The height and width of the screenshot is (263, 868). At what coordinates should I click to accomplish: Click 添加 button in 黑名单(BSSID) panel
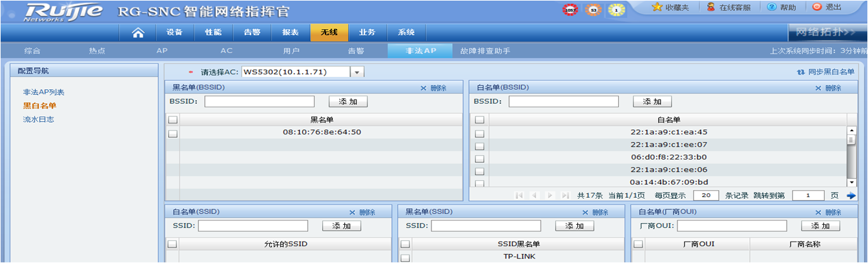[348, 101]
